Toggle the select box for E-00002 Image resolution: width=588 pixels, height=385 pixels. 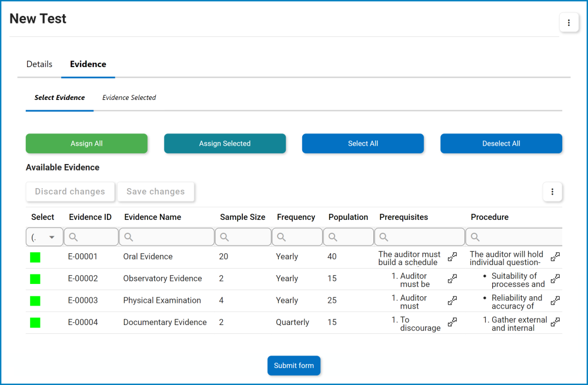(35, 279)
